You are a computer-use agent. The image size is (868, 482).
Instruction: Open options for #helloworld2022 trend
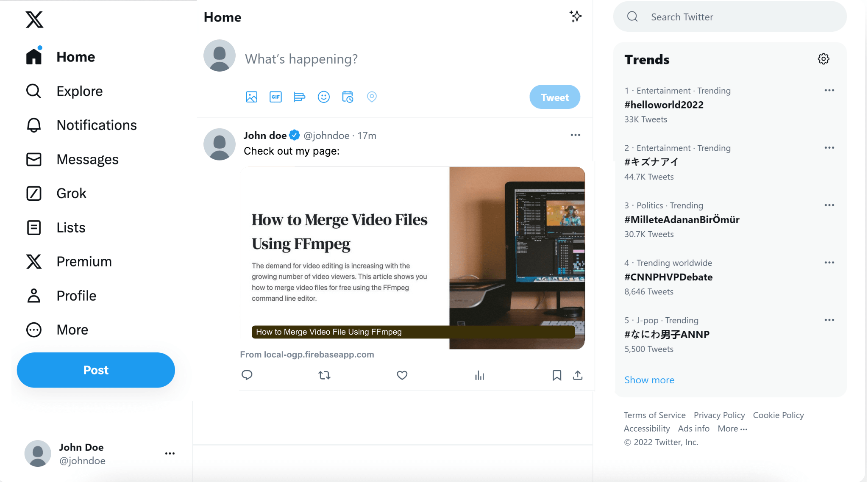[x=829, y=90]
